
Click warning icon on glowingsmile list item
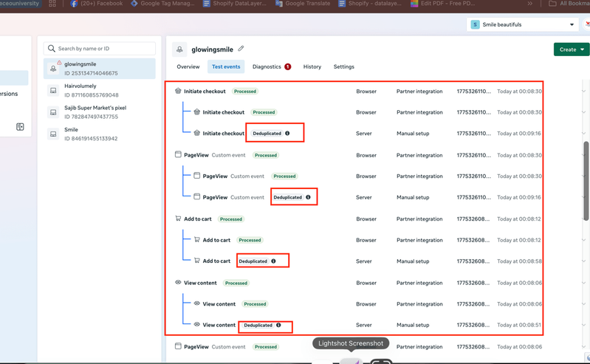tap(59, 63)
